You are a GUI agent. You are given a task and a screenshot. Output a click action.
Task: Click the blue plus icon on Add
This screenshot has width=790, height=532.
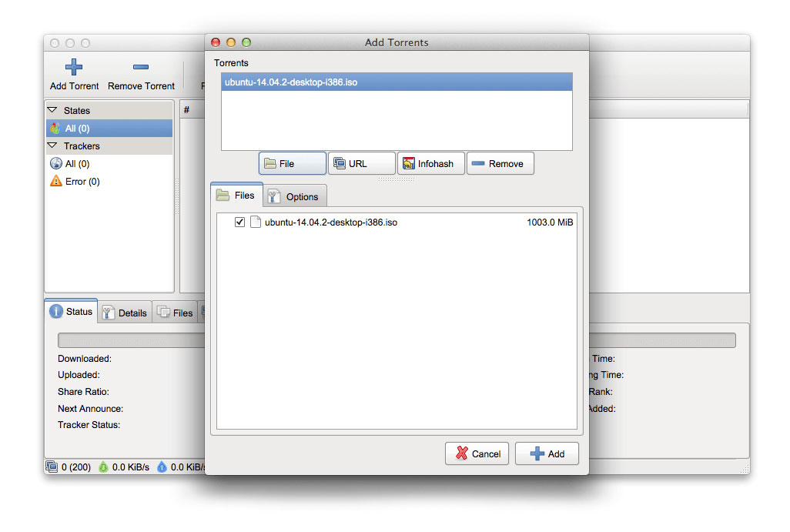tap(537, 453)
